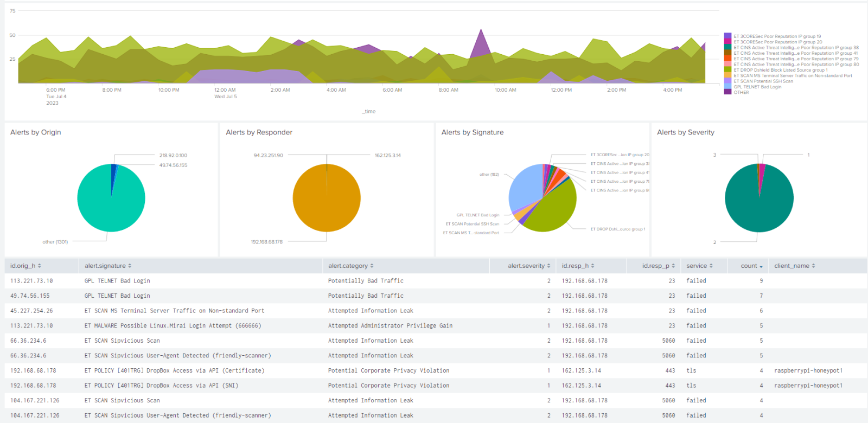Click ET SCAN Sipvicious Scan for 104.167.221.126
Image resolution: width=868 pixels, height=423 pixels.
click(x=122, y=400)
